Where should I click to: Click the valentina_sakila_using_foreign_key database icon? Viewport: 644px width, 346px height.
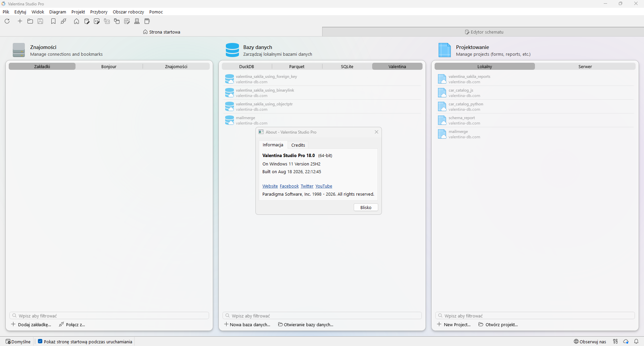pos(230,79)
